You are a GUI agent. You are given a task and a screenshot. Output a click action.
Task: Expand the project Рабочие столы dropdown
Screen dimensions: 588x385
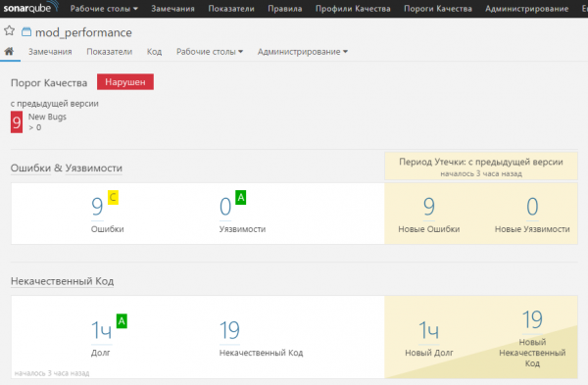pyautogui.click(x=210, y=52)
